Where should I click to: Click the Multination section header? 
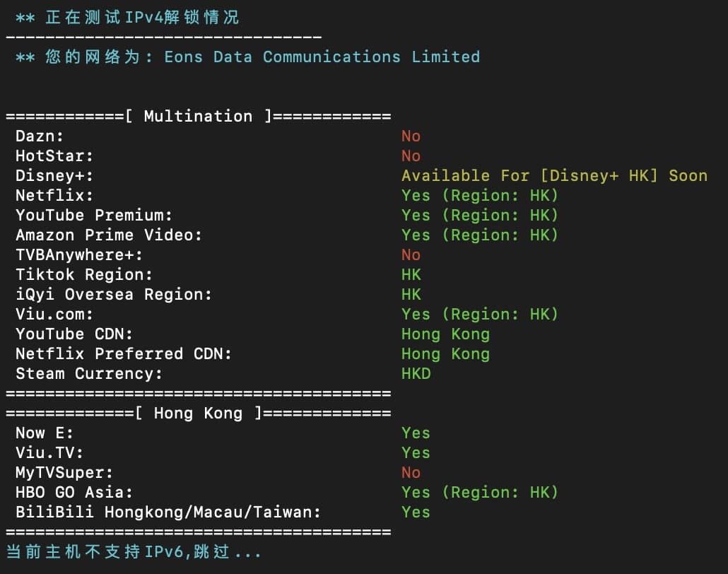click(x=198, y=116)
